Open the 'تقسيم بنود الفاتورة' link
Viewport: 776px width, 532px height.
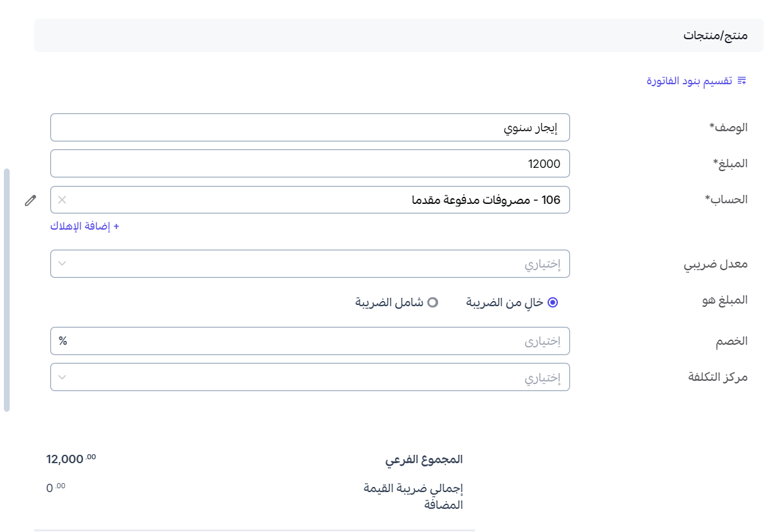[689, 80]
